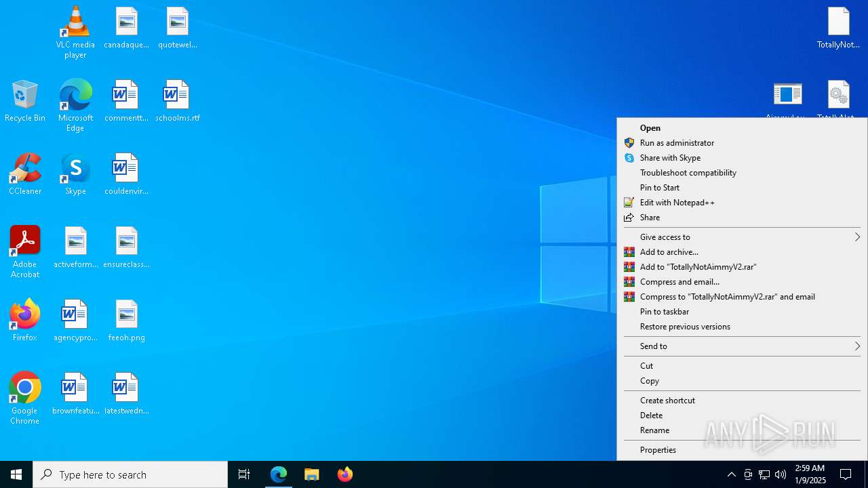Choose Pin to Start

742,188
